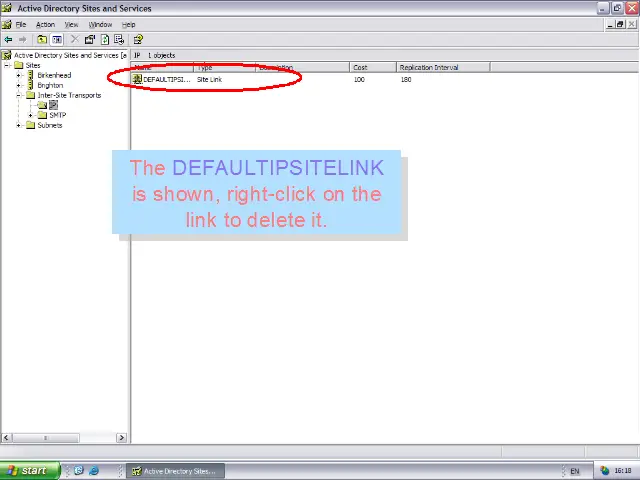Screen dimensions: 640x480
Task: Click the 'Site Link' type cell
Action: pos(209,80)
